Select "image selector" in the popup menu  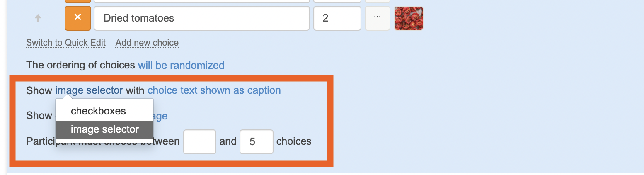pos(104,129)
